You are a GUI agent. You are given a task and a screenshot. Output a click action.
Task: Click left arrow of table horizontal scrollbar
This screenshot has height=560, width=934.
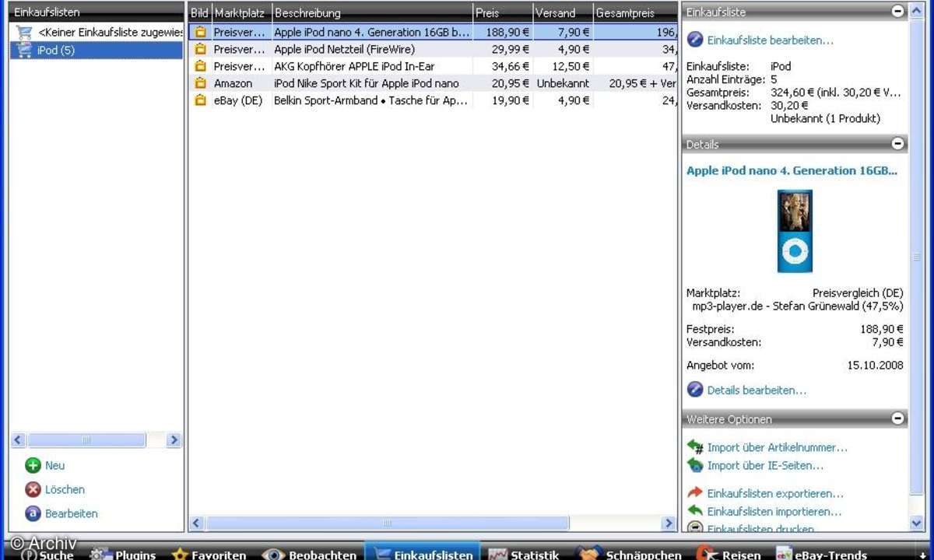point(196,523)
